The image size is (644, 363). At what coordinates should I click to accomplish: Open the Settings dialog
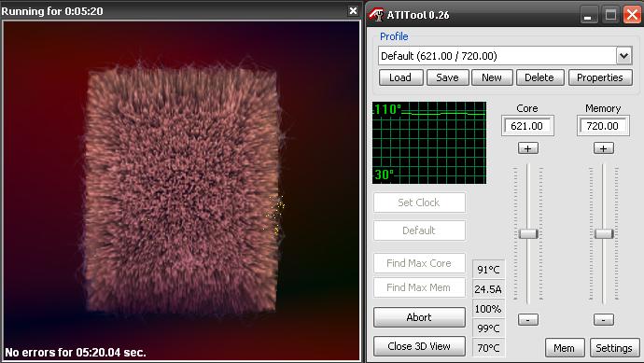click(x=614, y=348)
